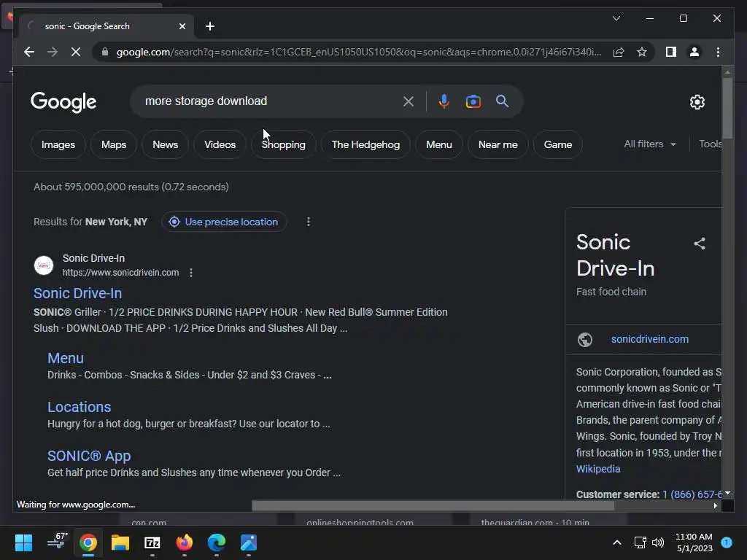The image size is (747, 560).
Task: Open Chrome profile icon
Action: click(694, 52)
